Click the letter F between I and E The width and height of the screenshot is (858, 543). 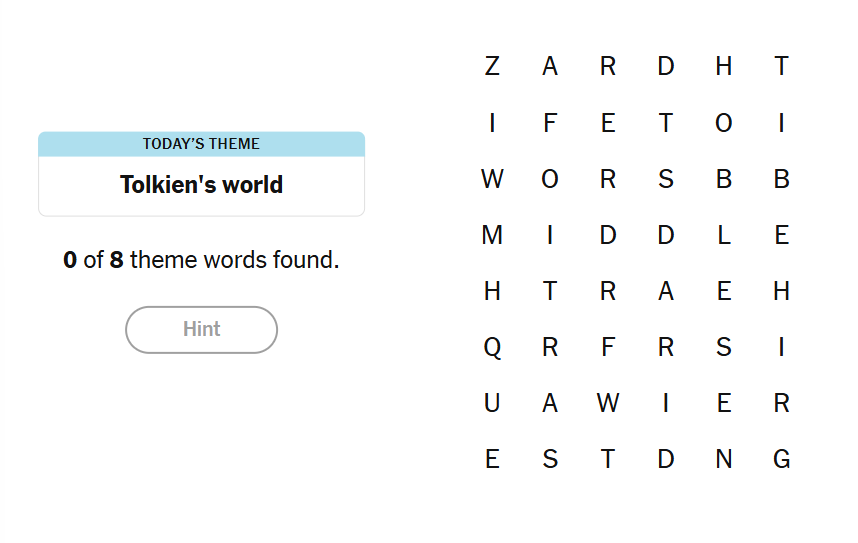click(x=550, y=123)
